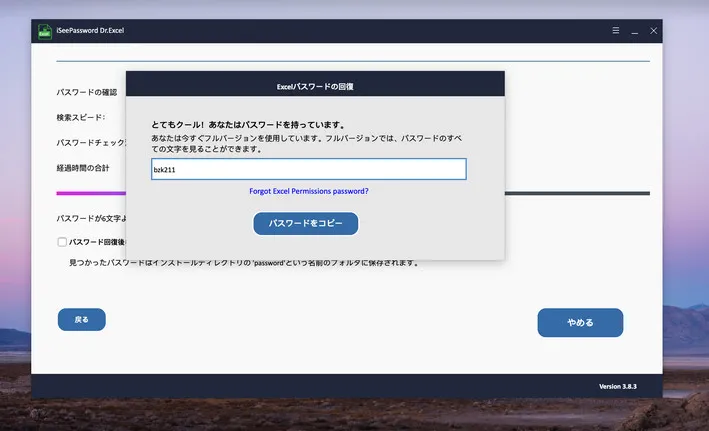Click the 見つかったパスワード folder note text

coord(244,263)
